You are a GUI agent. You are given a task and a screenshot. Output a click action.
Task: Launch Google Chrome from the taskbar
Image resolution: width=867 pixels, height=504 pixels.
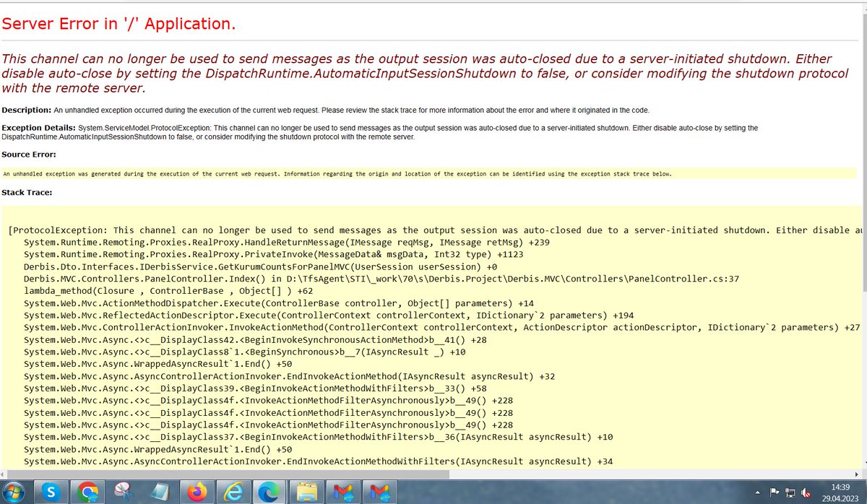[89, 492]
